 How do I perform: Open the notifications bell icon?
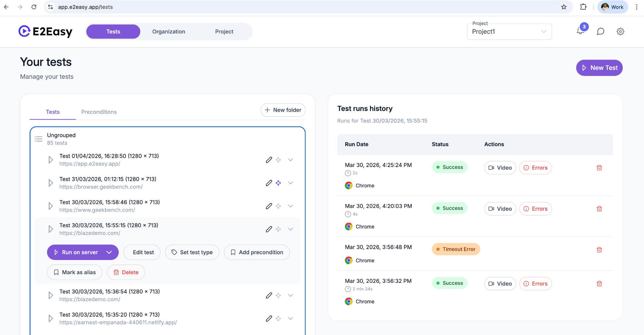click(580, 31)
